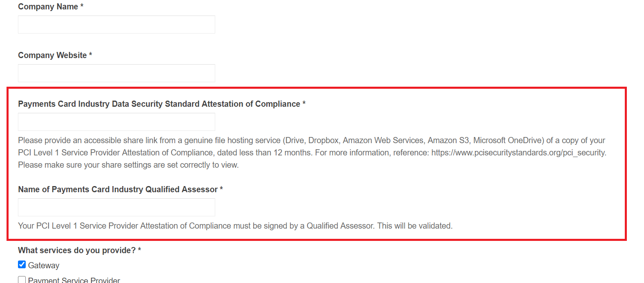Uncheck the Gateway checkbox

tap(22, 265)
